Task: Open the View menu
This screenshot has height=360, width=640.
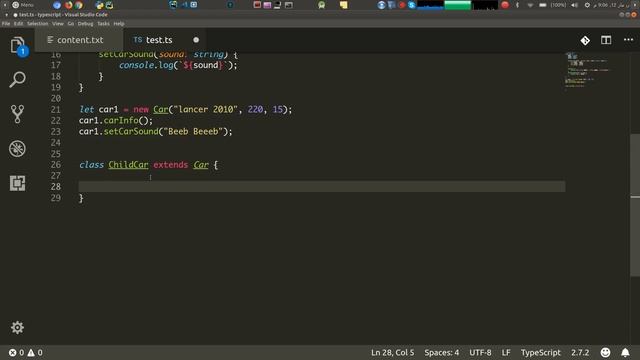Action: click(58, 24)
